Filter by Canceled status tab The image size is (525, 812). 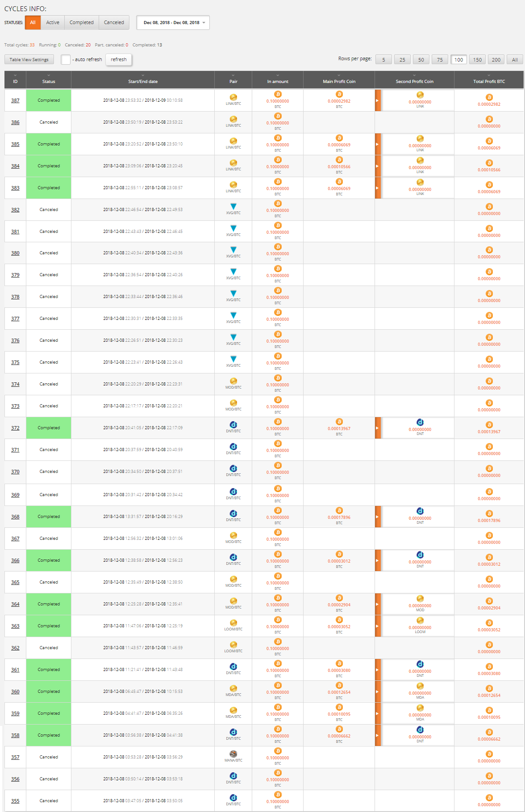click(114, 23)
